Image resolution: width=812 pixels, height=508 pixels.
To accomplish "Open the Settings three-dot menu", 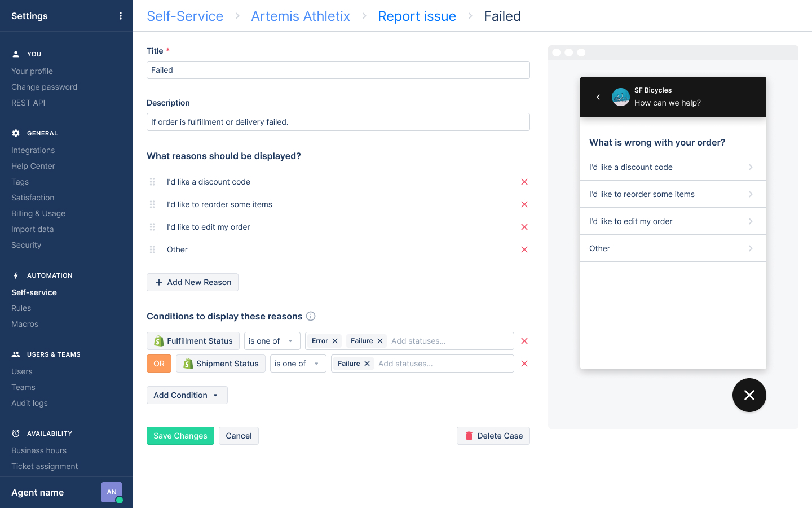I will coord(121,16).
